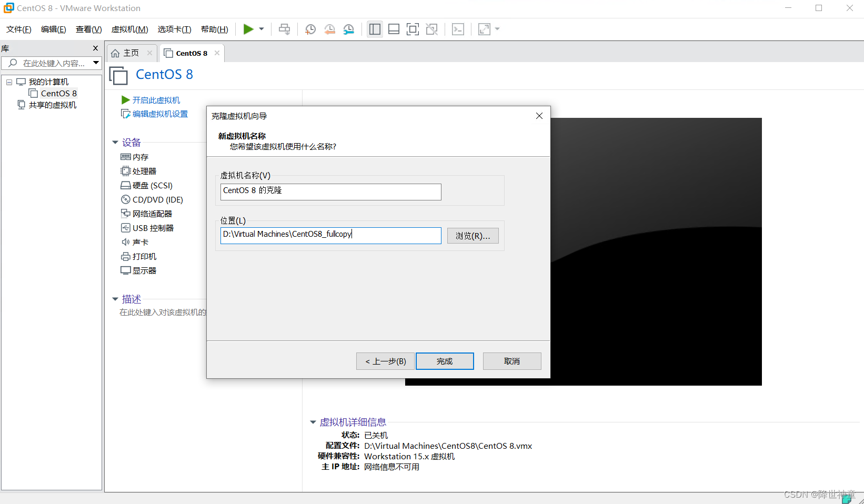Click the Workstation 15.x 虚拟机 compatibility text

coord(409,456)
